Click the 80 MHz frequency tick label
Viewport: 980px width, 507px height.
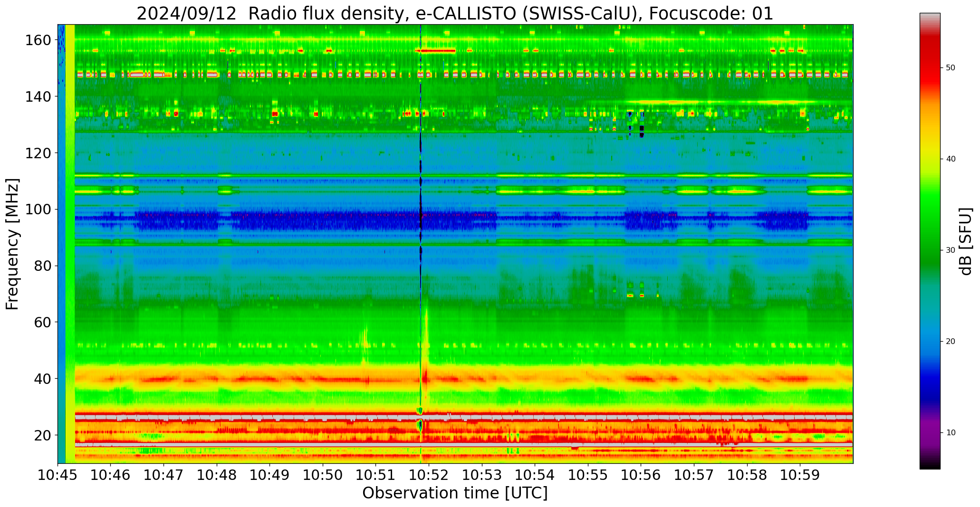click(x=42, y=266)
